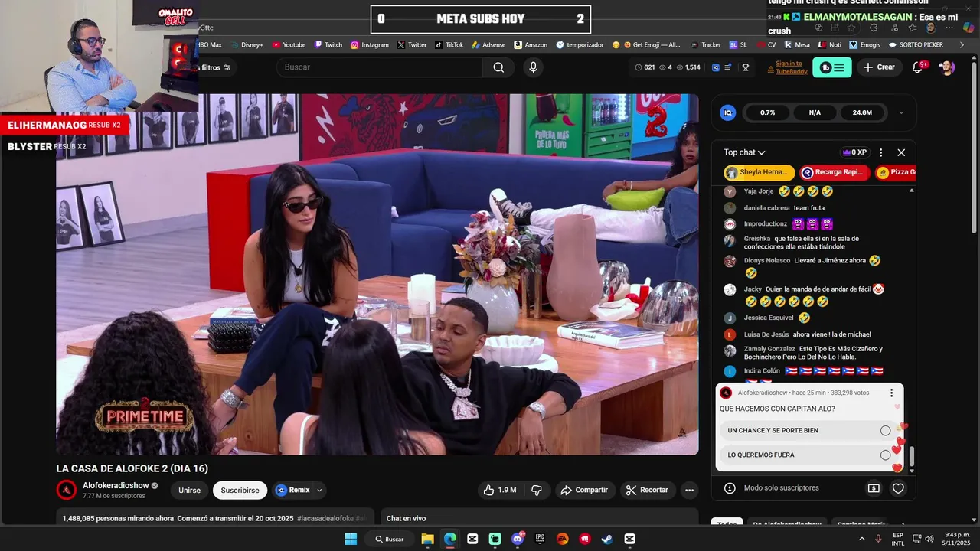
Task: Select UN CHANCE Y SE PORTE BIEN option
Action: coord(809,430)
